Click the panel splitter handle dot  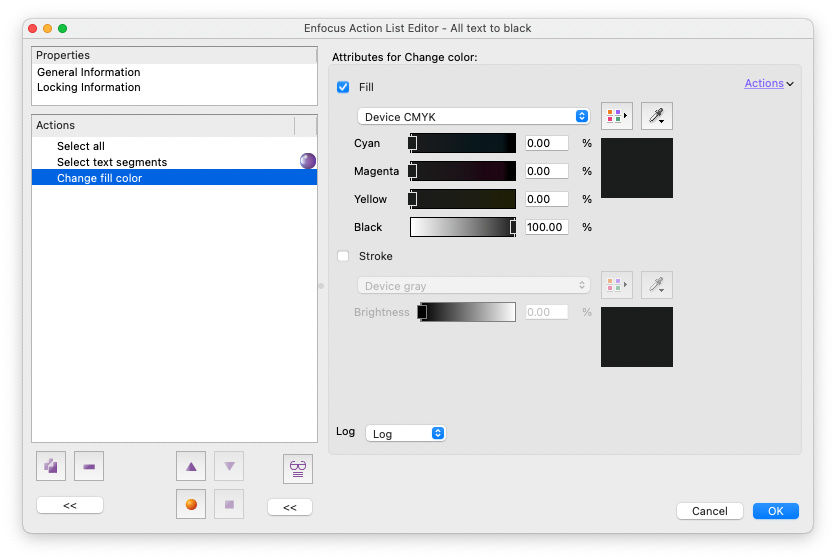321,286
